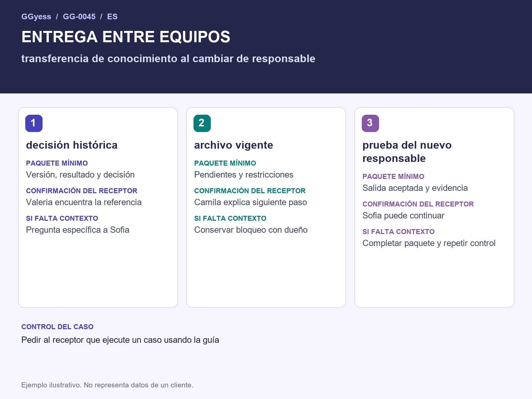
Task: Open the 'archivo vigente' card heading
Action: point(234,145)
